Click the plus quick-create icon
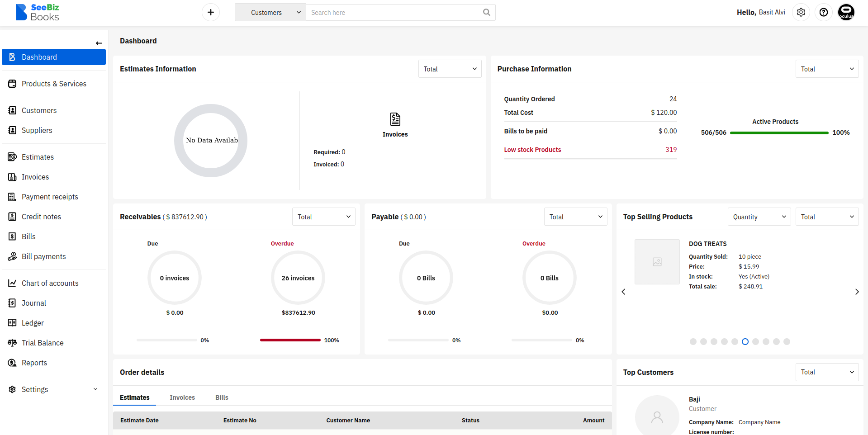Image resolution: width=868 pixels, height=435 pixels. tap(211, 12)
